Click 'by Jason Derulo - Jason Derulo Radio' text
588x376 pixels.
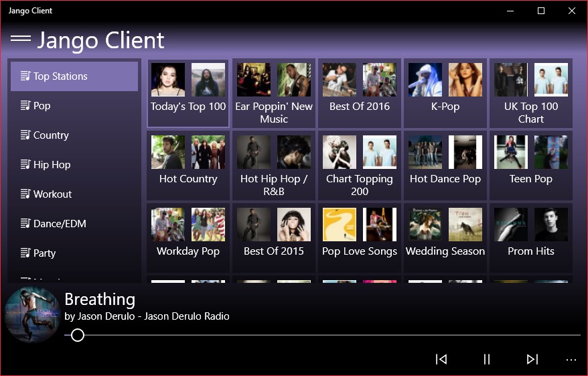(147, 316)
